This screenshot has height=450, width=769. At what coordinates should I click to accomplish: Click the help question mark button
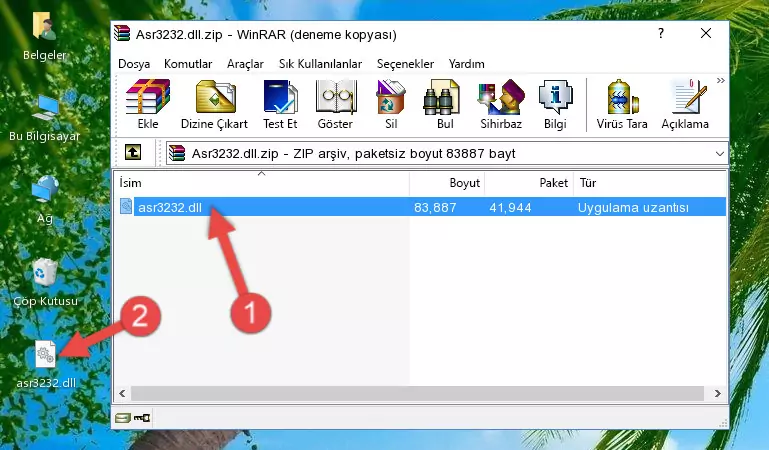point(661,33)
